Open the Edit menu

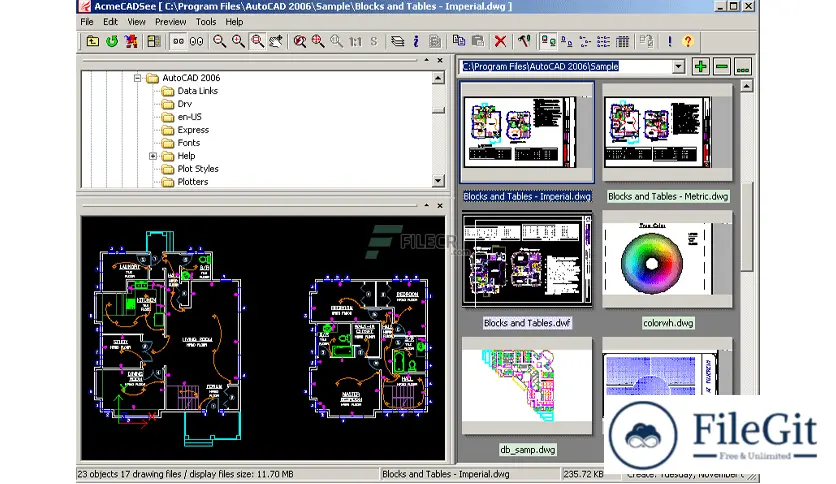110,22
